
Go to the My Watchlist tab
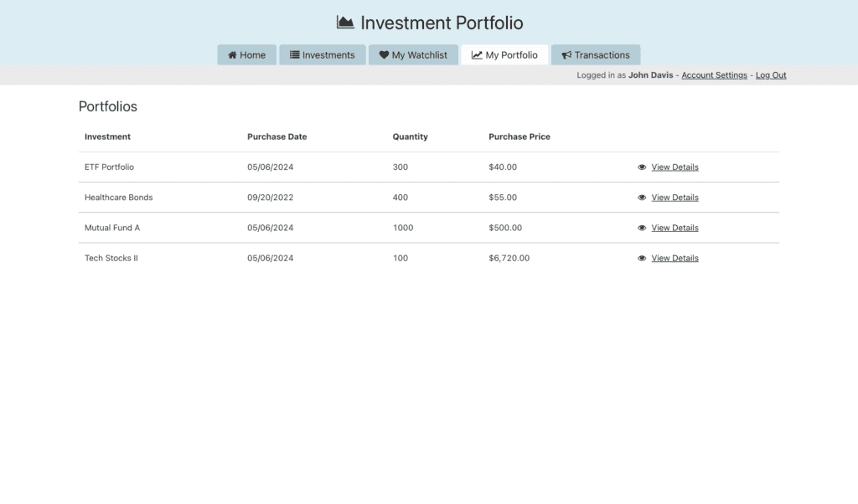click(413, 55)
